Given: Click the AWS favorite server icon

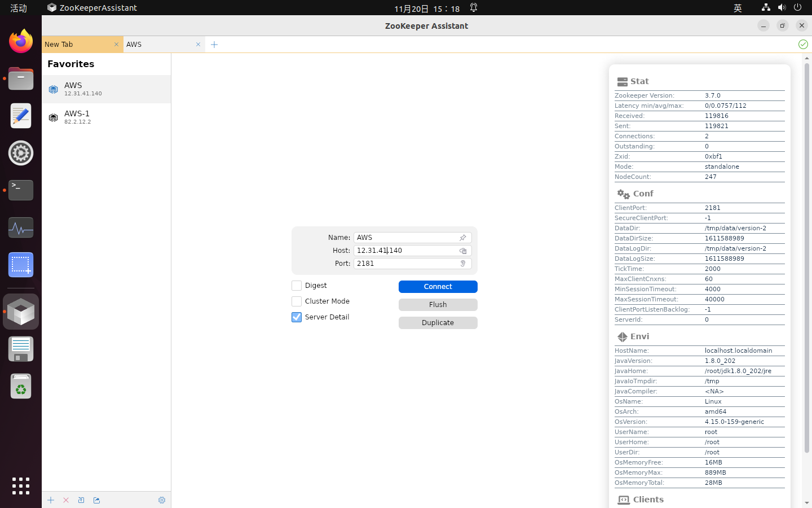Looking at the screenshot, I should pos(54,89).
